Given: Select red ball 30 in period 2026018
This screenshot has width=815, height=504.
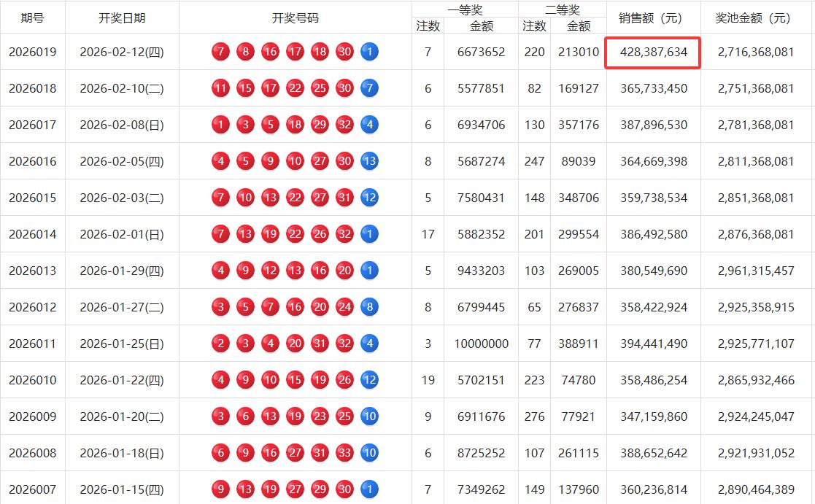Looking at the screenshot, I should (344, 88).
